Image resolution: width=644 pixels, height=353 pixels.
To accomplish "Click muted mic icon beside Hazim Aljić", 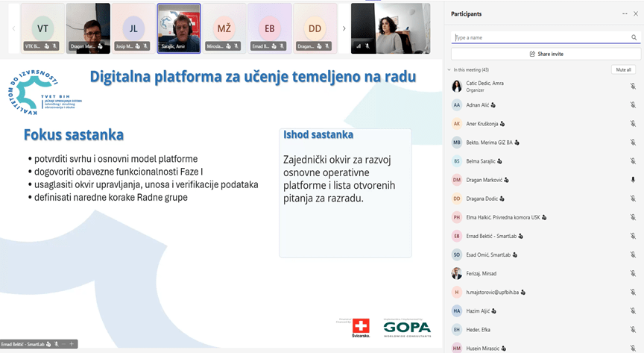I will pyautogui.click(x=633, y=310).
